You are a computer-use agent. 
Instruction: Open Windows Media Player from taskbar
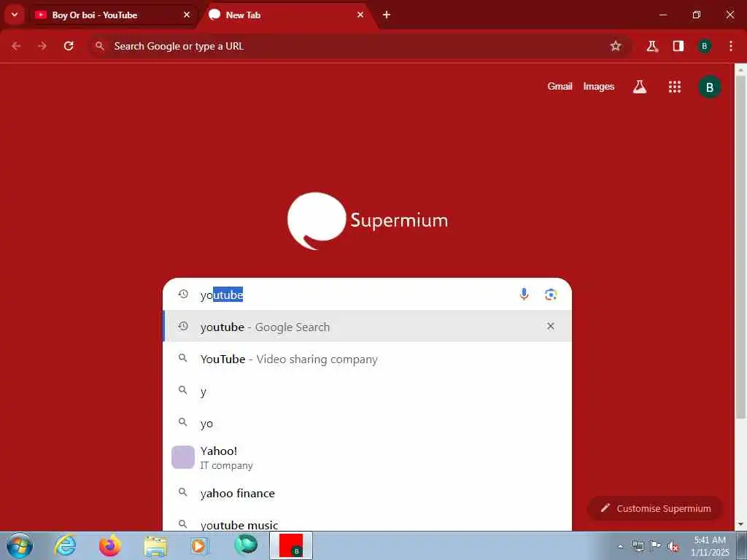click(199, 545)
